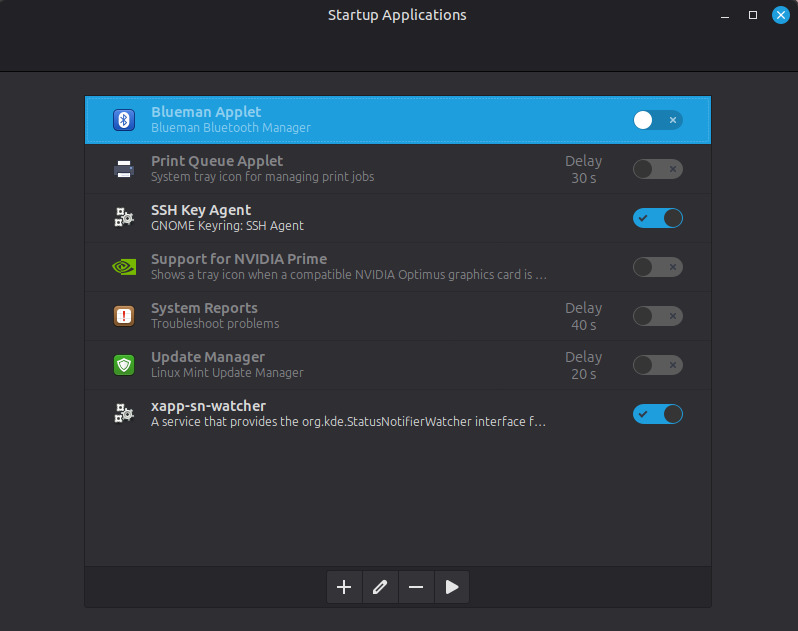Click the Update Manager shield icon
The height and width of the screenshot is (631, 798).
coord(124,365)
